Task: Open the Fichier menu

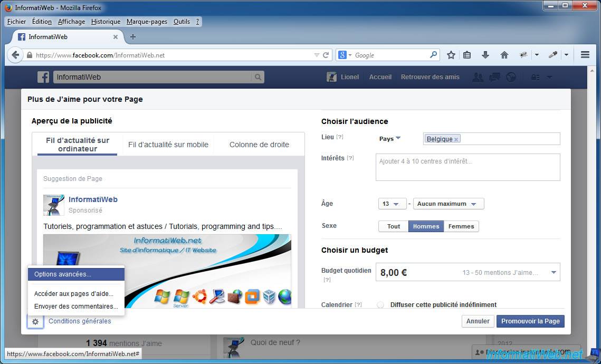Action: [17, 22]
